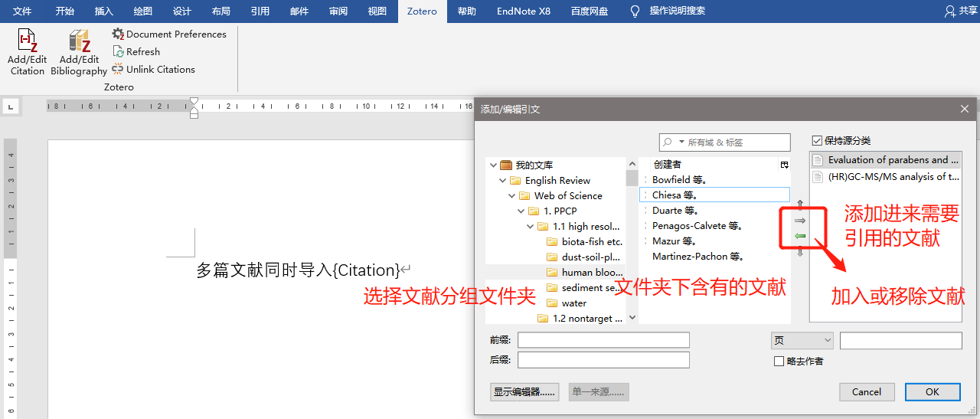Screen dimensions: 980x419
Task: Select the Chiesa 等。 reference
Action: 714,195
